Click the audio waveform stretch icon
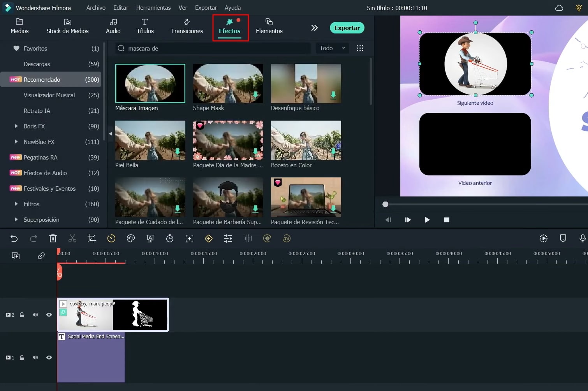This screenshot has height=391, width=588. (x=248, y=238)
